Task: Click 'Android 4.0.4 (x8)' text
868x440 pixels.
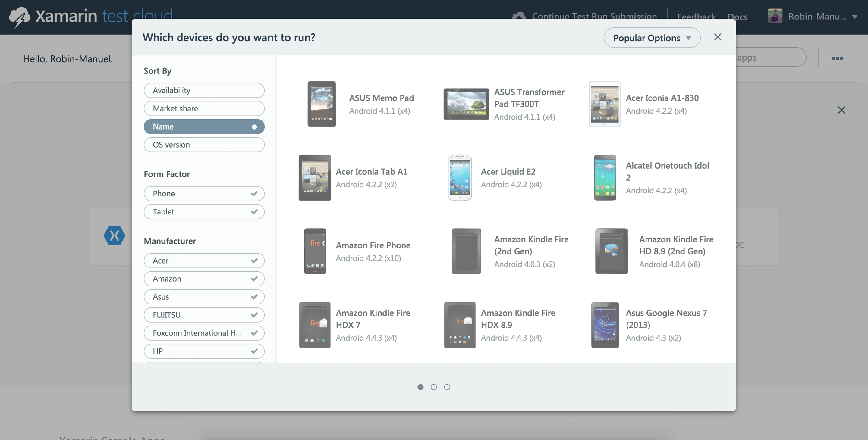Action: click(669, 264)
